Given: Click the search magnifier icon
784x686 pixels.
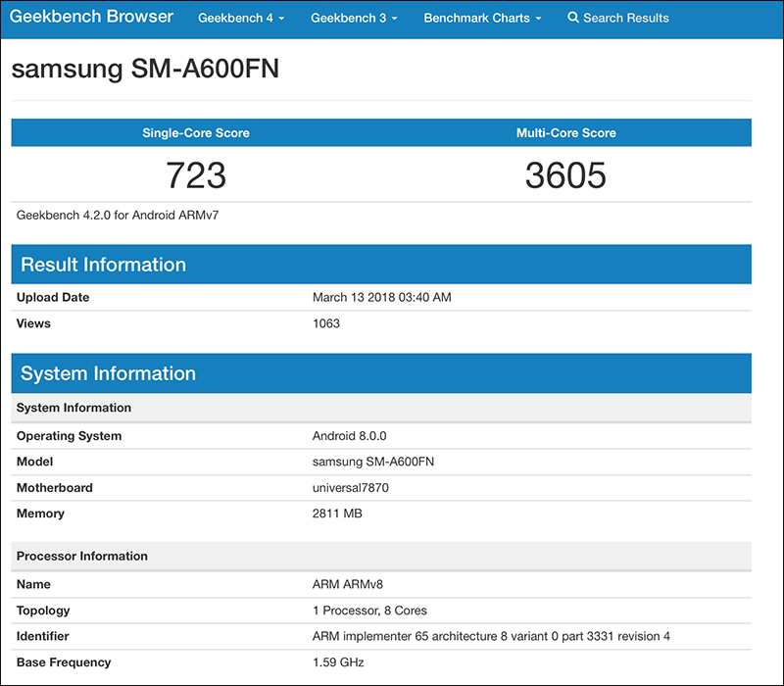Looking at the screenshot, I should tap(572, 18).
